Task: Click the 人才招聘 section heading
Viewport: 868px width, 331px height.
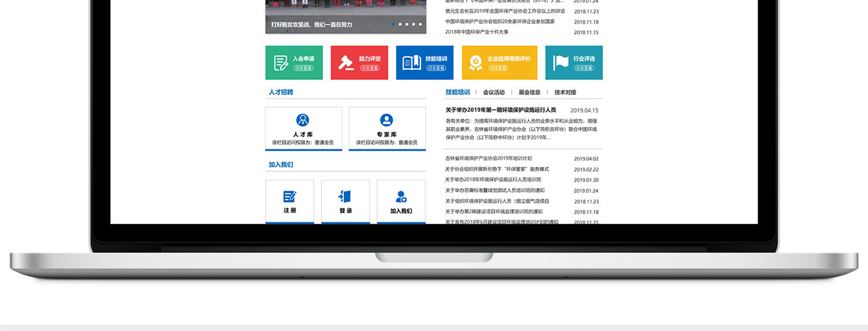Action: pos(281,92)
